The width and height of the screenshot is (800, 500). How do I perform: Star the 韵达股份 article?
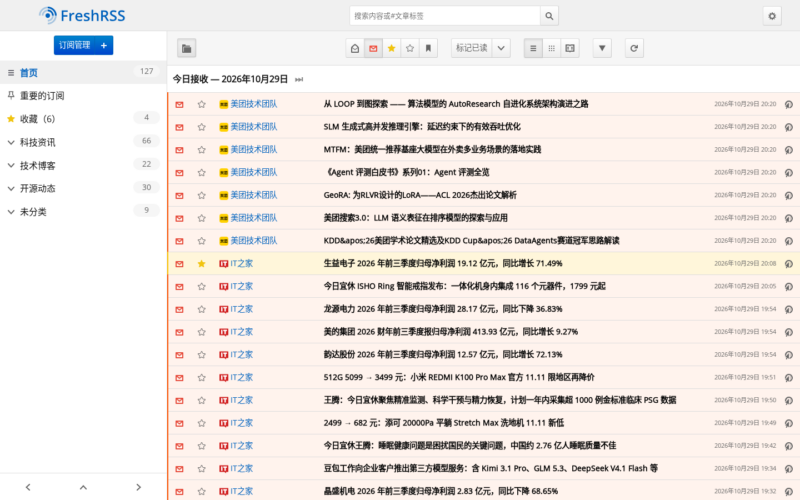click(x=202, y=355)
